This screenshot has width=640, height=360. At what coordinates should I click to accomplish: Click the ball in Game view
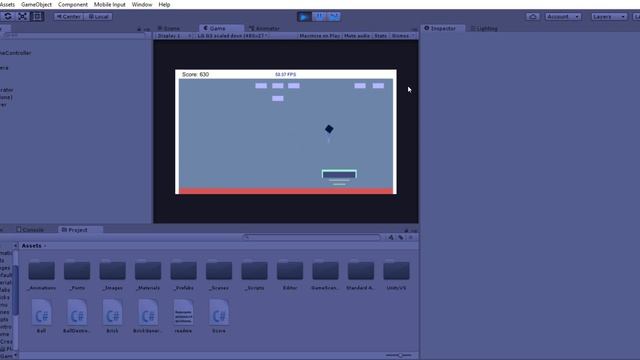tap(329, 129)
